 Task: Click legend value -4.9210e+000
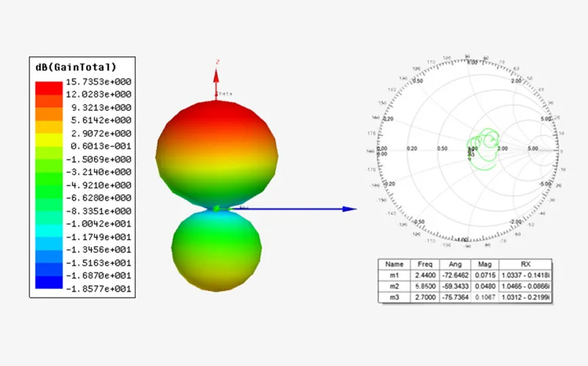coord(98,185)
